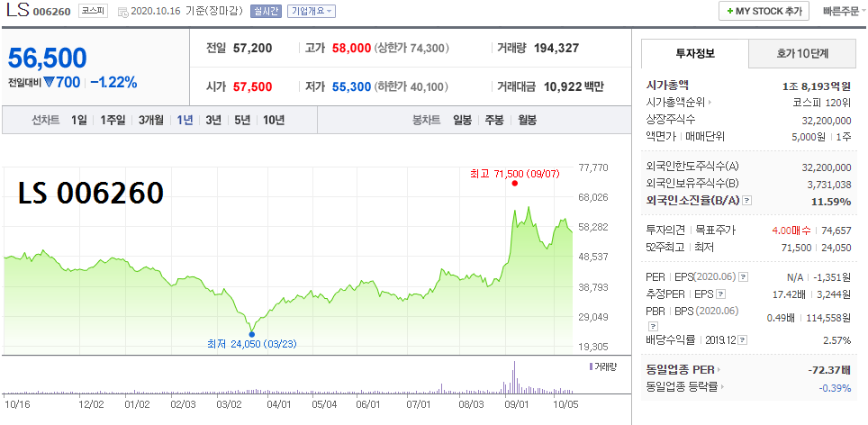Click the tallest volume bar near 09/01
This screenshot has height=425, width=868.
tap(514, 377)
